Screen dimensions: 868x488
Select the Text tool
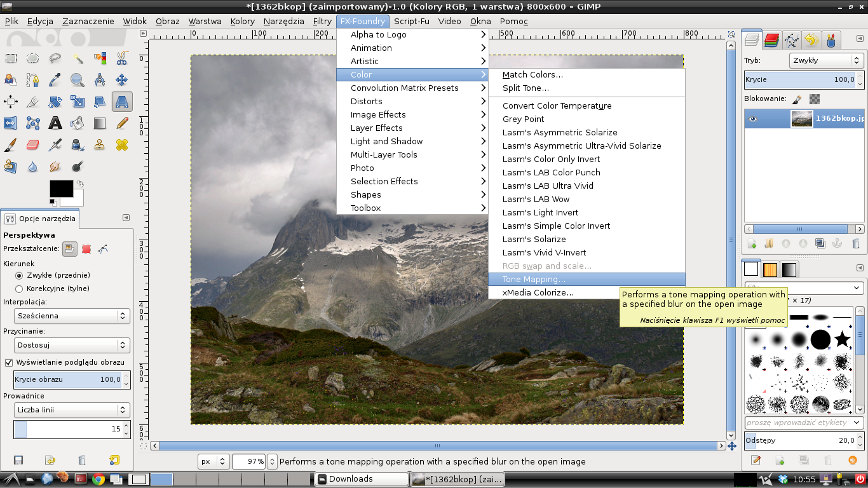coord(55,123)
